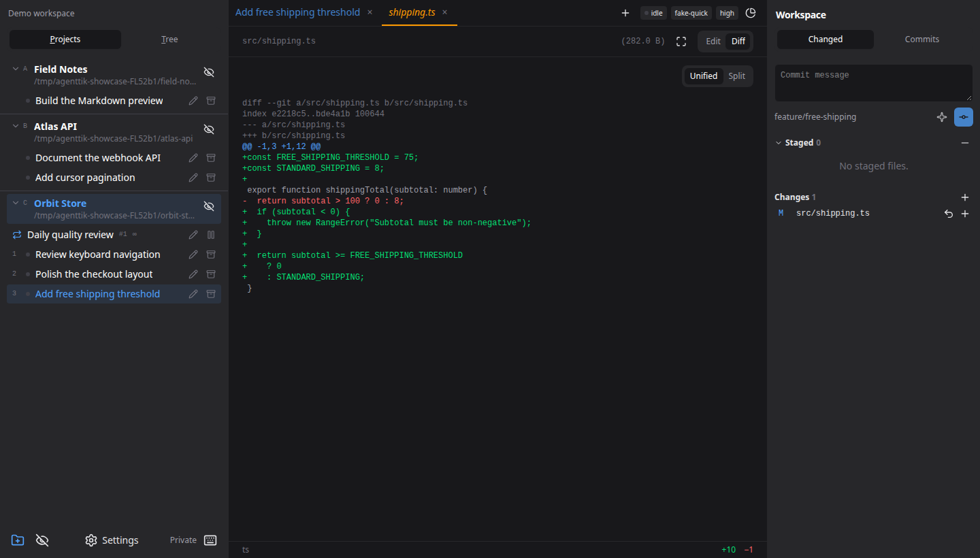Collapse the Staged section

coord(779,143)
